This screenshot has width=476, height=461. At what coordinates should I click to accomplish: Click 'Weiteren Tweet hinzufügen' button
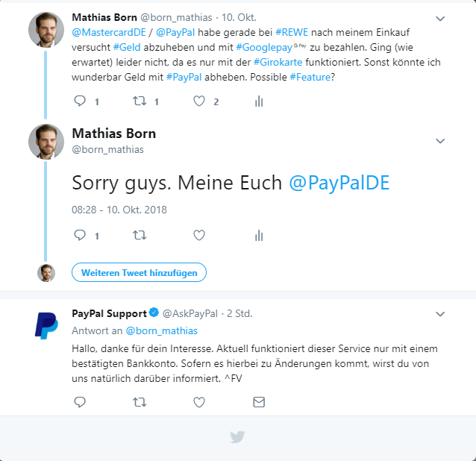tap(139, 273)
